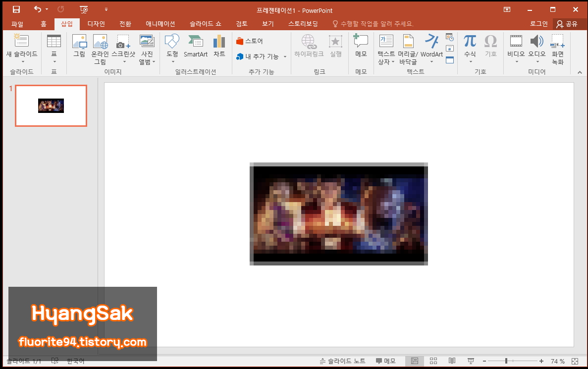The image size is (588, 369).
Task: Insert a 메모 comment from ribbon
Action: click(361, 46)
